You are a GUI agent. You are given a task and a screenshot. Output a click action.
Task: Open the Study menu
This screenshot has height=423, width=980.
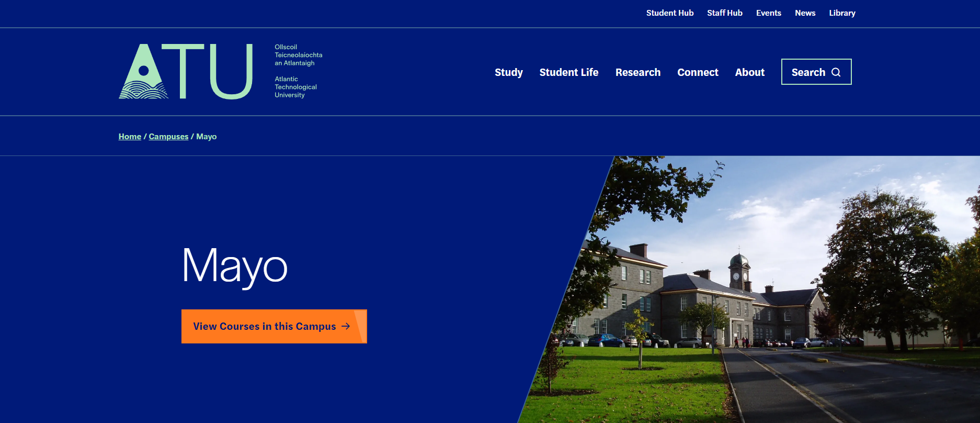tap(509, 72)
